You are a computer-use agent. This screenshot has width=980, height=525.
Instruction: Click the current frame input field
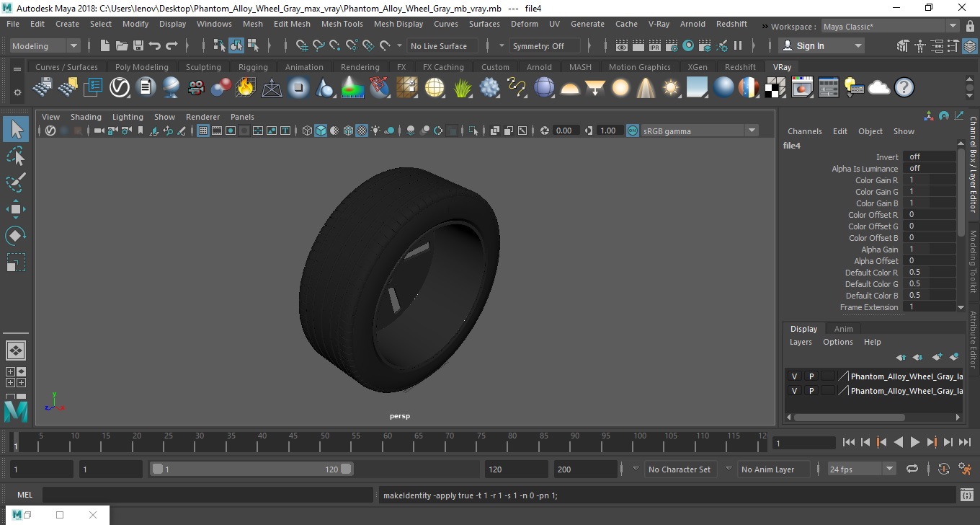coord(803,443)
